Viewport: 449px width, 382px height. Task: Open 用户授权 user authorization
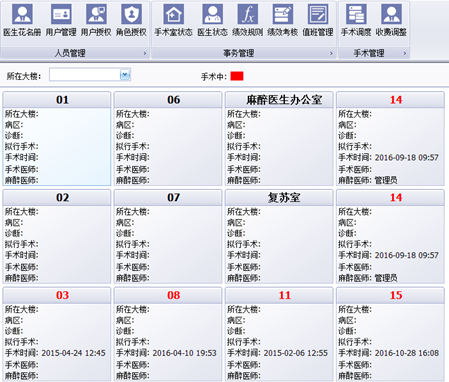[x=96, y=19]
